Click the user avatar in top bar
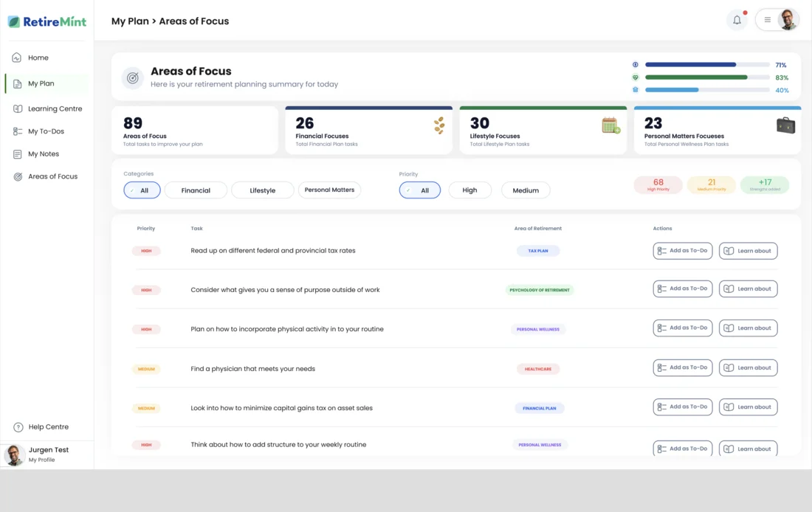Image resolution: width=812 pixels, height=512 pixels. tap(788, 20)
